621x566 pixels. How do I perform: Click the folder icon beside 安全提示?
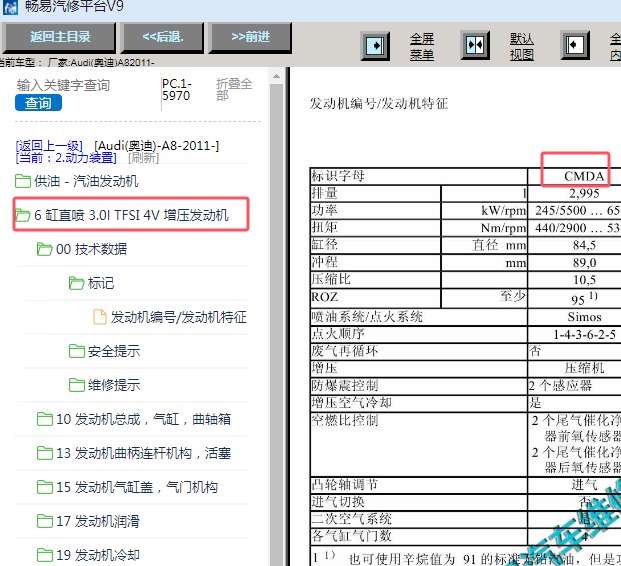click(x=76, y=351)
